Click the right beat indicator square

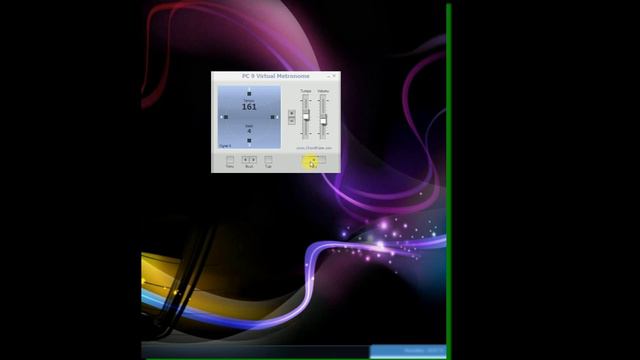(272, 117)
